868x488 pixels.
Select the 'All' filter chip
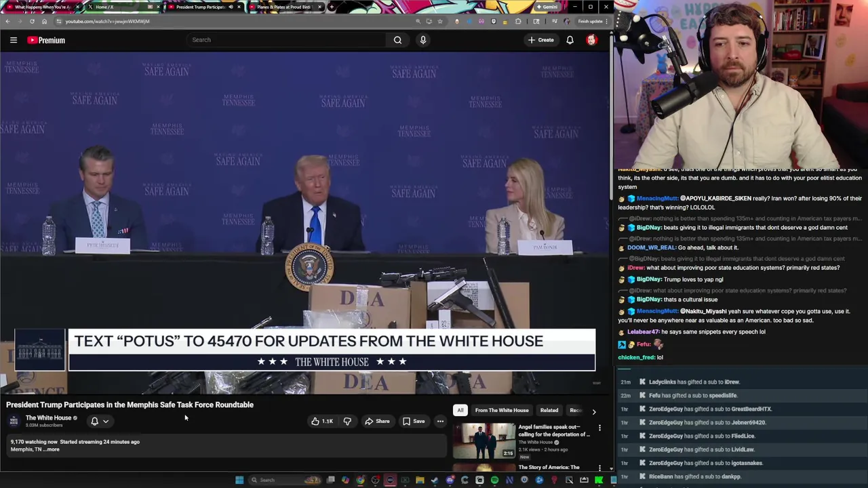click(x=460, y=410)
